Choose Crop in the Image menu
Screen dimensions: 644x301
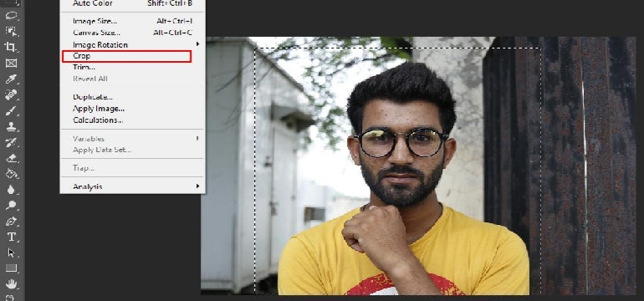tap(126, 56)
